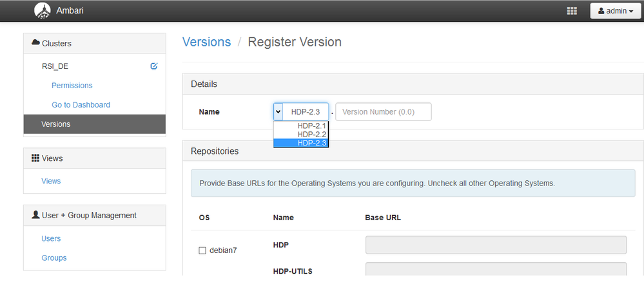This screenshot has width=644, height=282.
Task: Click the Ambari logo icon
Action: tap(43, 10)
